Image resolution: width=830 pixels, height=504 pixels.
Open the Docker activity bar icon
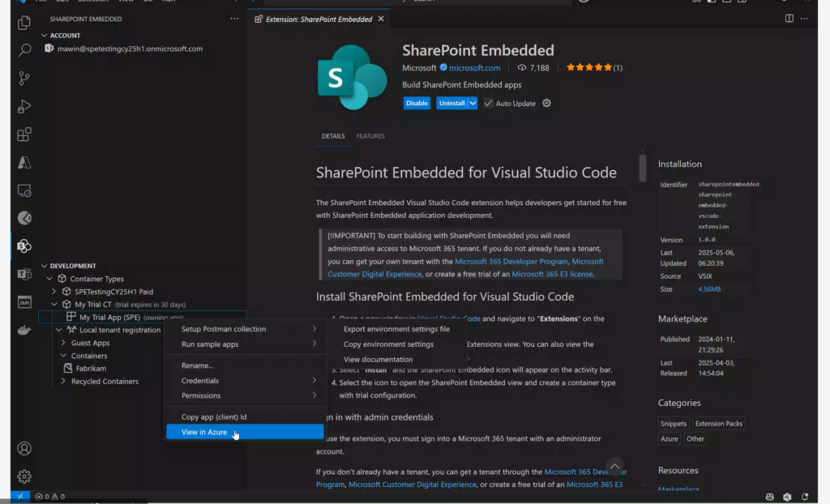click(x=24, y=331)
